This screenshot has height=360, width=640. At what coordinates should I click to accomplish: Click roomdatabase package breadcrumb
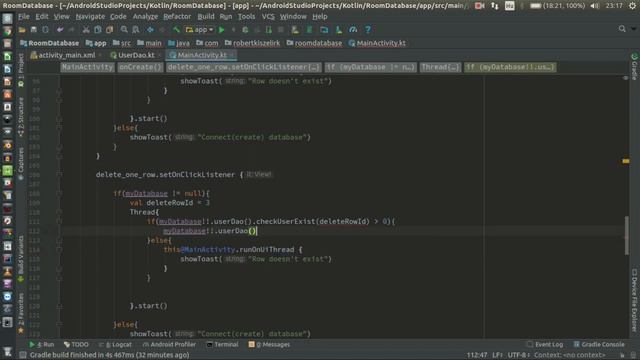(314, 43)
